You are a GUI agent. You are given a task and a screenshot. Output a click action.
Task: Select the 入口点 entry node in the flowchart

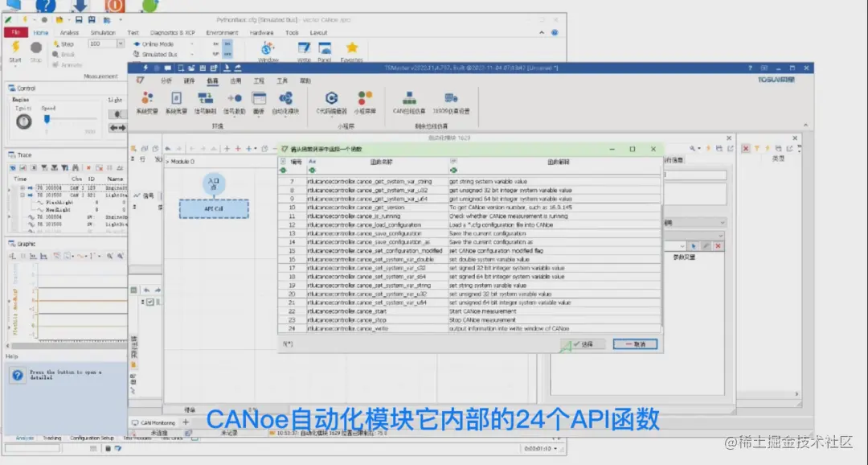pos(214,184)
